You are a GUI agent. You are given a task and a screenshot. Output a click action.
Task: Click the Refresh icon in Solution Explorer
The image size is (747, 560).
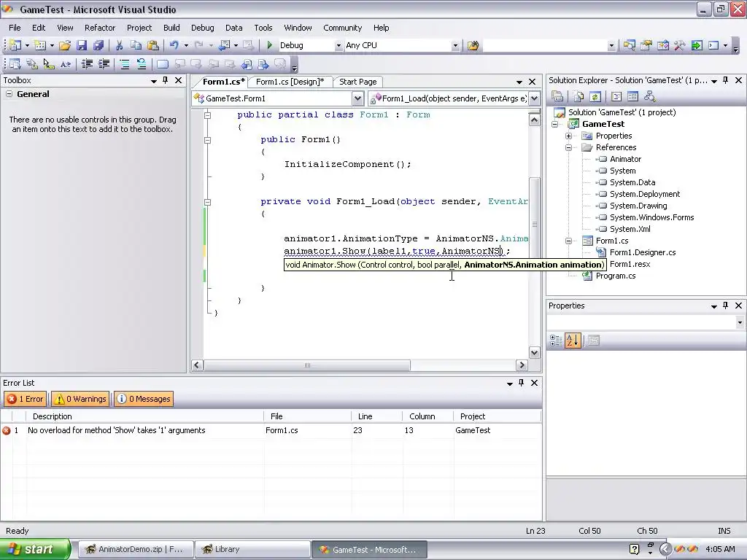coord(595,97)
